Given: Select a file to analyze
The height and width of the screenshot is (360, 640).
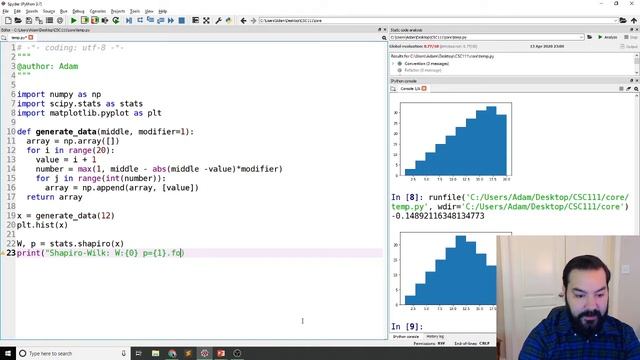Looking at the screenshot, I should click(590, 37).
